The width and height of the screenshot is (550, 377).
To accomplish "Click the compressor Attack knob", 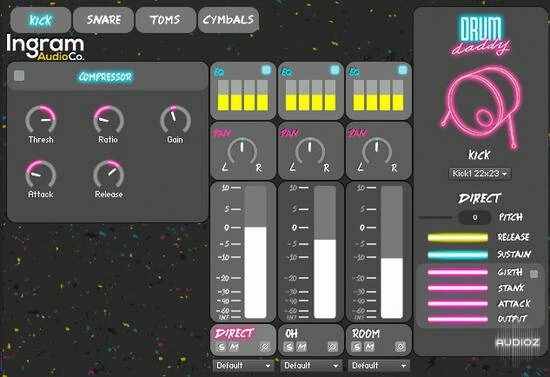I will (x=41, y=175).
